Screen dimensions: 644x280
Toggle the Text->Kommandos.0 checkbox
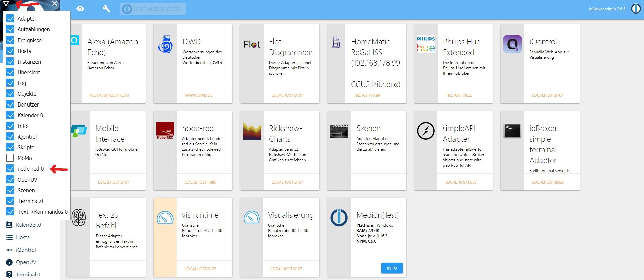click(x=10, y=212)
